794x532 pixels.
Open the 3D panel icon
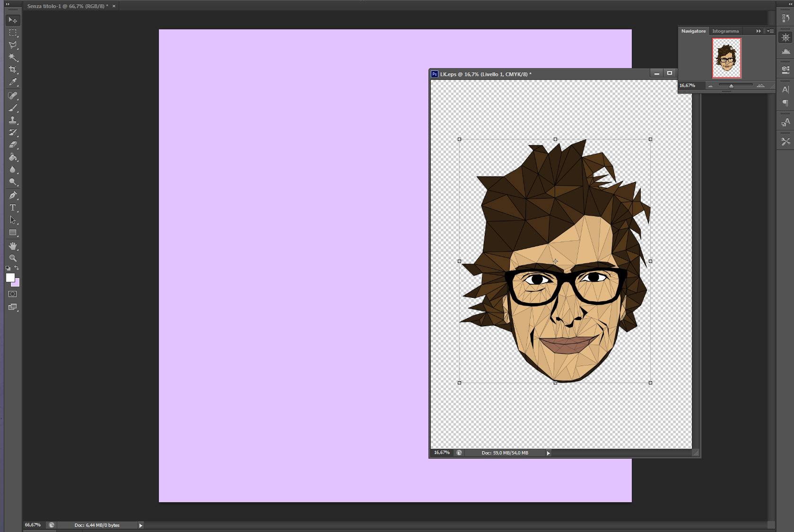tap(785, 70)
